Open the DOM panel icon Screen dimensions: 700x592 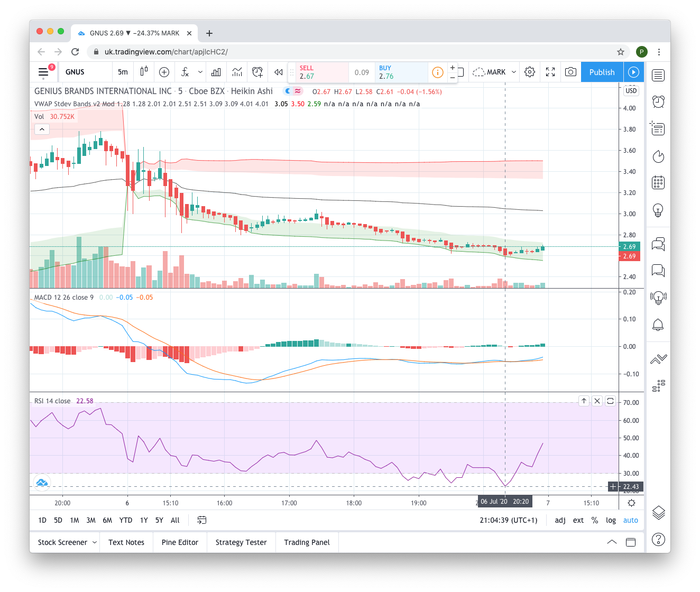click(658, 386)
